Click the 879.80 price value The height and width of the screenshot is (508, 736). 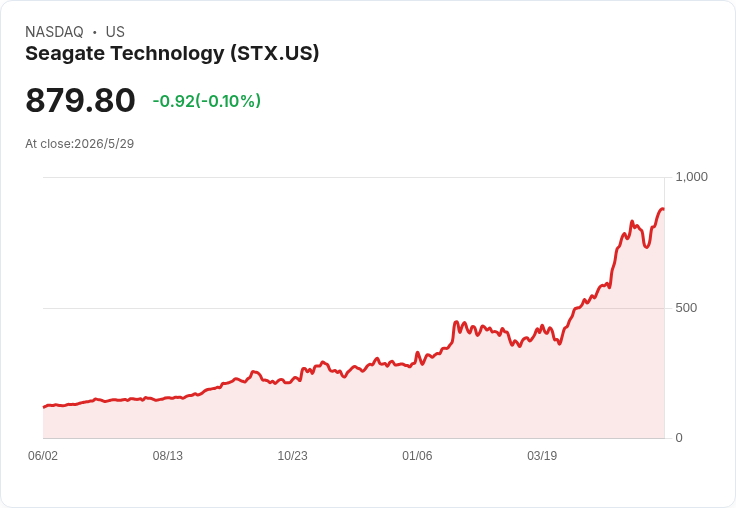(x=80, y=100)
